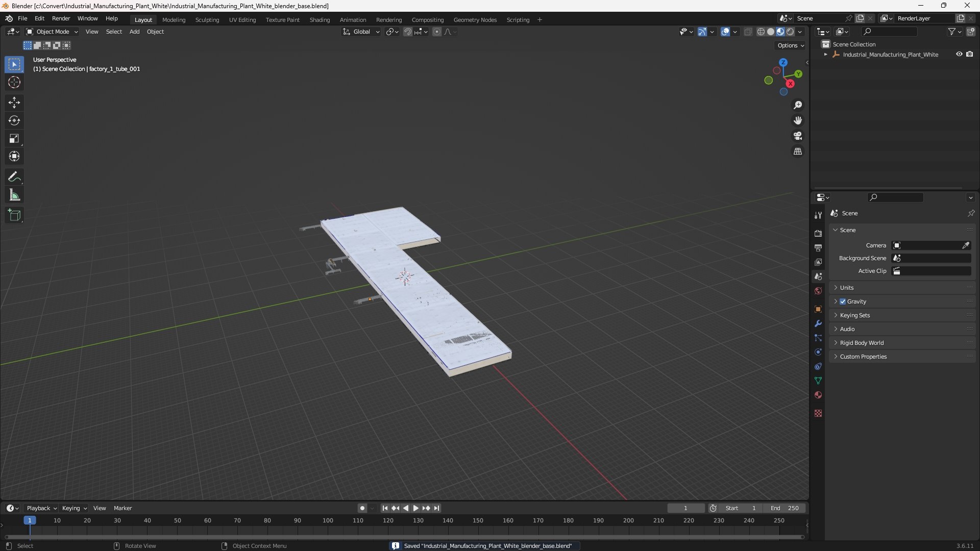
Task: Activate the Rotate tool
Action: tap(14, 120)
